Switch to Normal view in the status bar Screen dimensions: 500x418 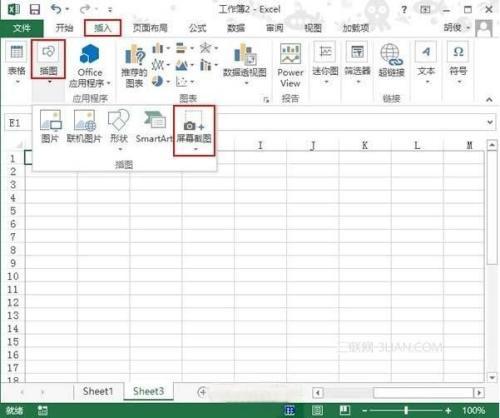[x=290, y=410]
